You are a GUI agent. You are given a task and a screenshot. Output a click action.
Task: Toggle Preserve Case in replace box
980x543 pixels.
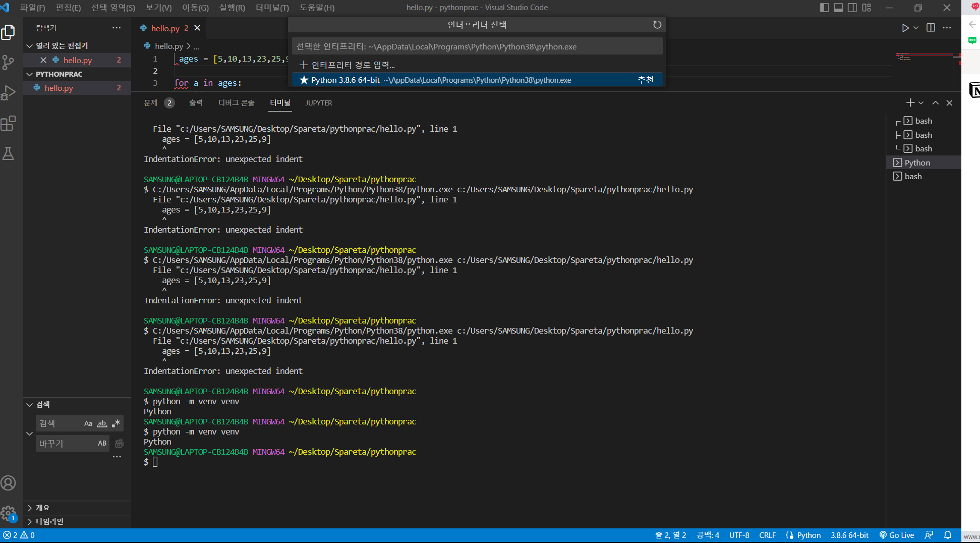102,443
